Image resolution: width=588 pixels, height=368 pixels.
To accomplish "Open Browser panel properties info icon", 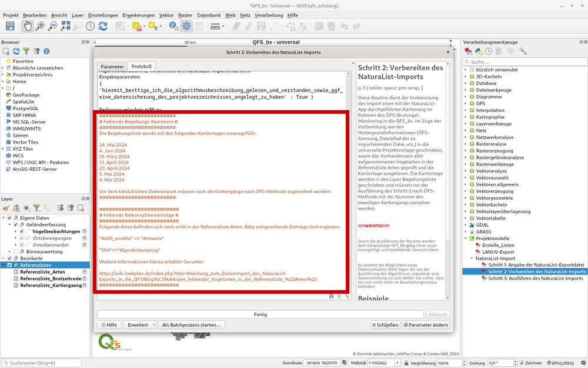I will pos(46,51).
